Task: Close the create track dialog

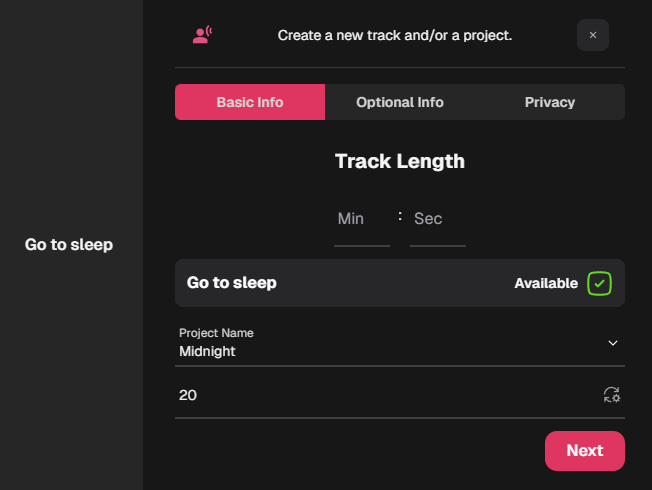Action: pos(593,35)
